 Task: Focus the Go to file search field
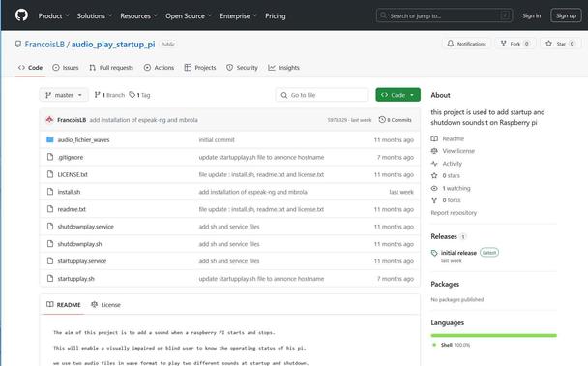pyautogui.click(x=322, y=95)
